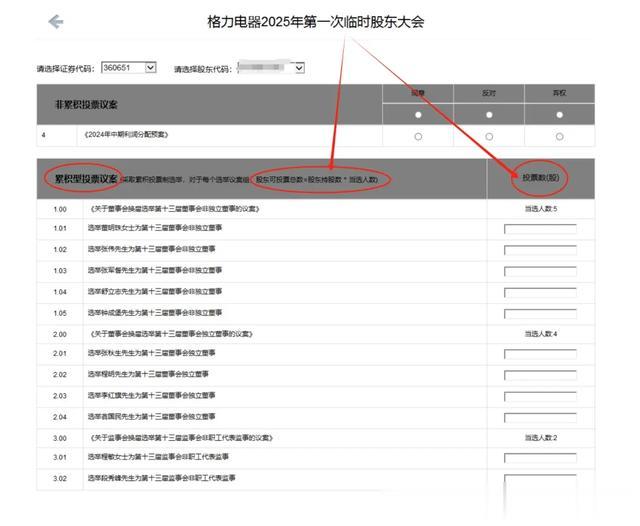Click the row 1.02 张伟 candidate text
640x526 pixels.
click(151, 249)
